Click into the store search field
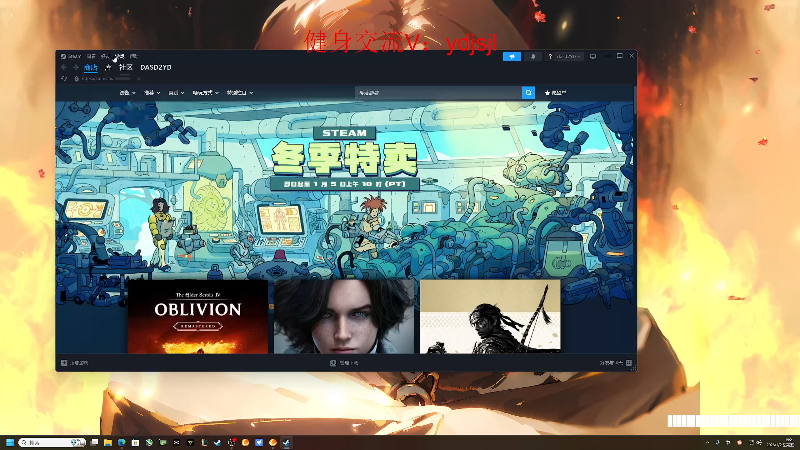 [x=439, y=93]
